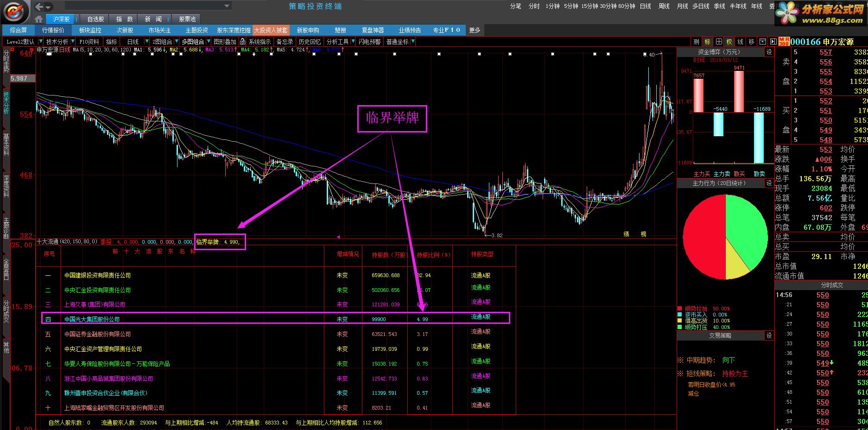Go back with the left arrow
Screen dimensions: 868x430
tap(39, 6)
